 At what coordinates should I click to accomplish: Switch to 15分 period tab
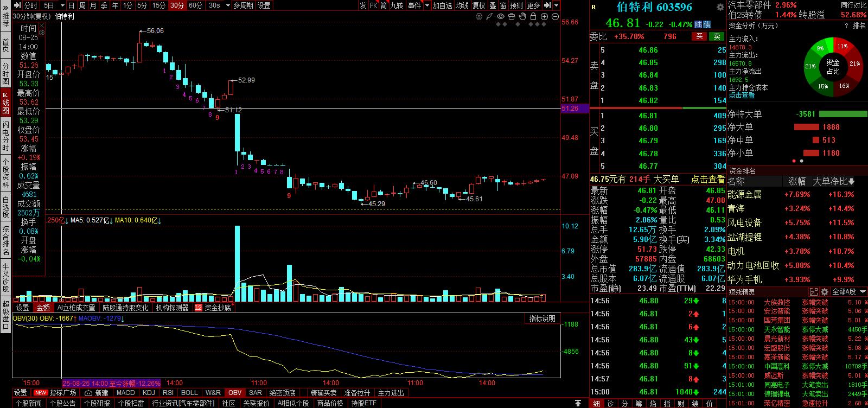[x=159, y=5]
